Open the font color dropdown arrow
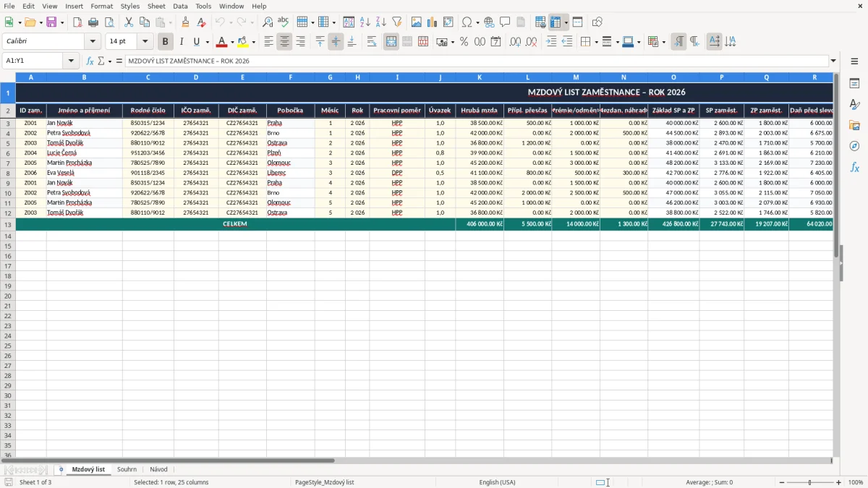 tap(232, 42)
